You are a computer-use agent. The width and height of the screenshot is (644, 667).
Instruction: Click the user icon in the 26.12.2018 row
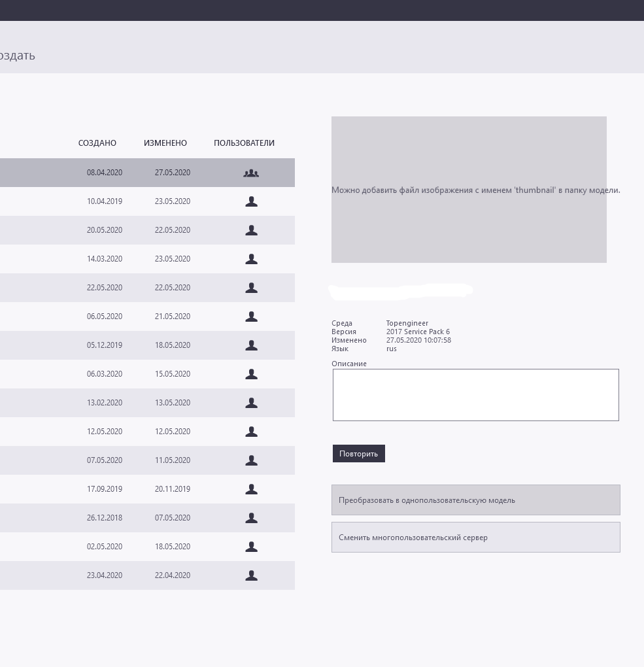[252, 518]
